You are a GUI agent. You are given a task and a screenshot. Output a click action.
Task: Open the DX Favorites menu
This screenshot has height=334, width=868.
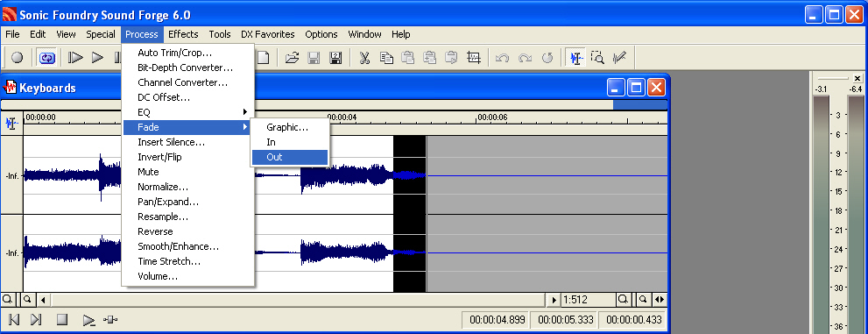(x=268, y=34)
